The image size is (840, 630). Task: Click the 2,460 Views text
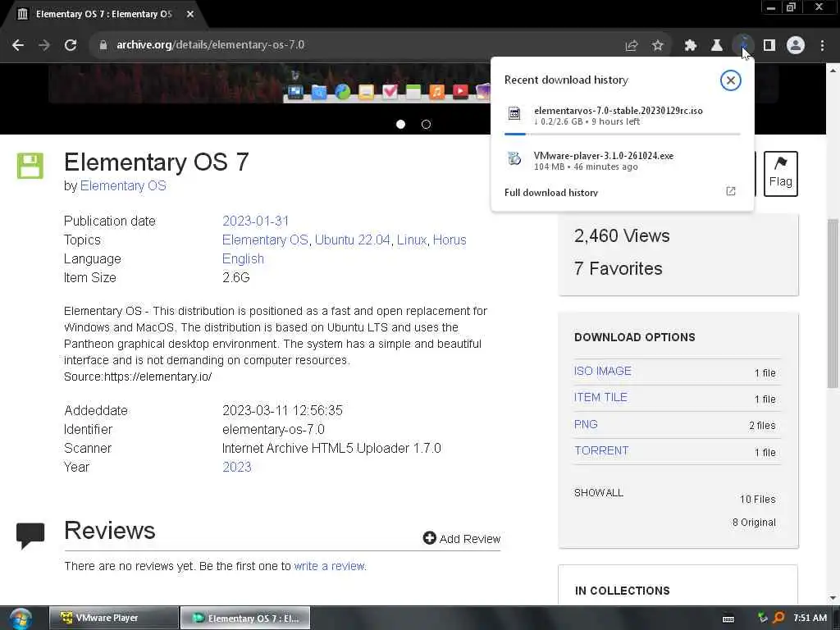point(622,235)
